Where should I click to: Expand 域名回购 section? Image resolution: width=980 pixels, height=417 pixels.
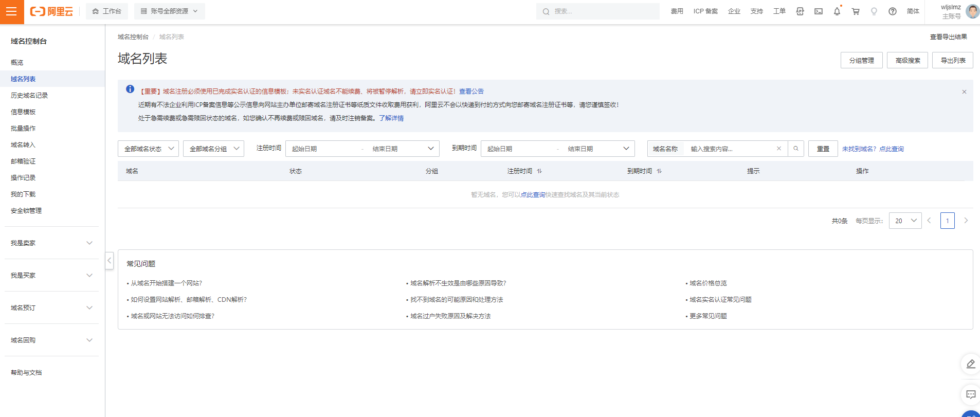tap(51, 340)
